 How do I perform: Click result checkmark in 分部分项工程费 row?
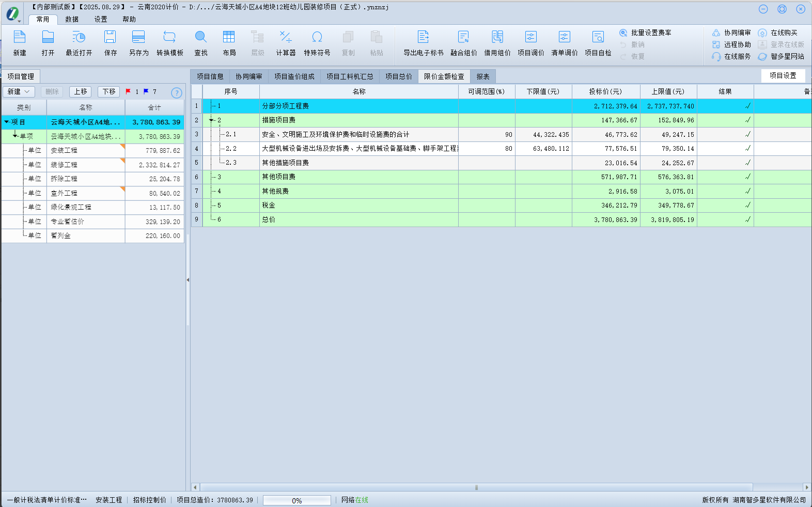747,106
